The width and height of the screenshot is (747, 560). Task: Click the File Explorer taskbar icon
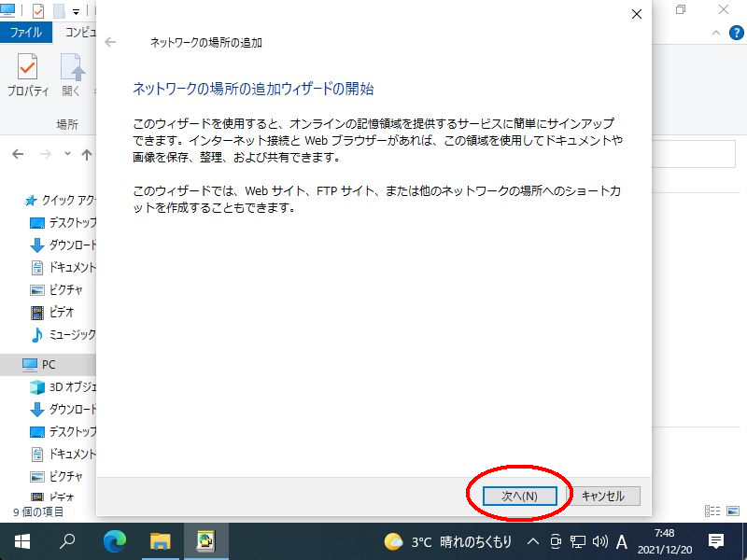pyautogui.click(x=161, y=541)
